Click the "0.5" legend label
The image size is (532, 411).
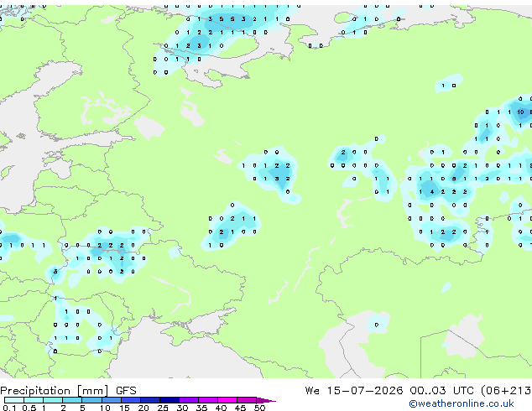point(29,408)
